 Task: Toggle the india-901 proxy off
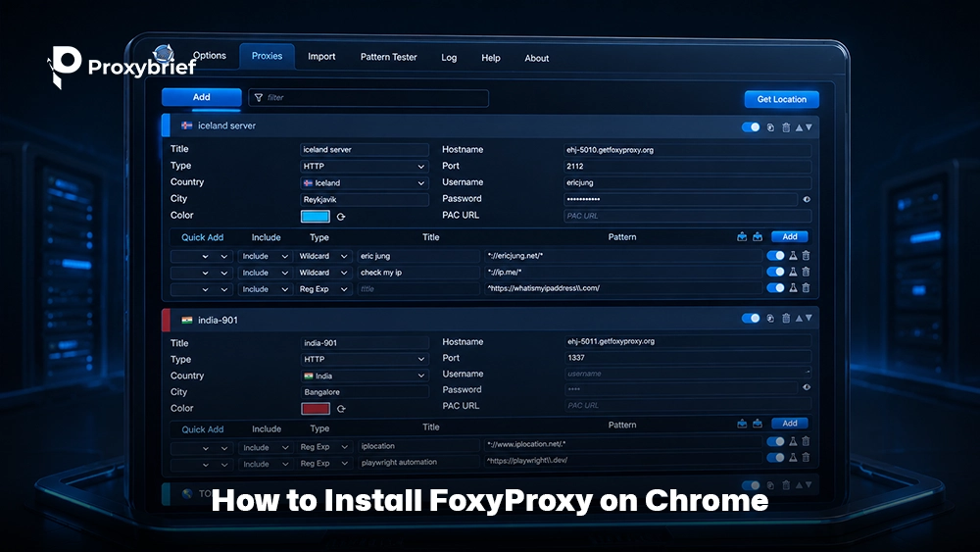pyautogui.click(x=751, y=319)
